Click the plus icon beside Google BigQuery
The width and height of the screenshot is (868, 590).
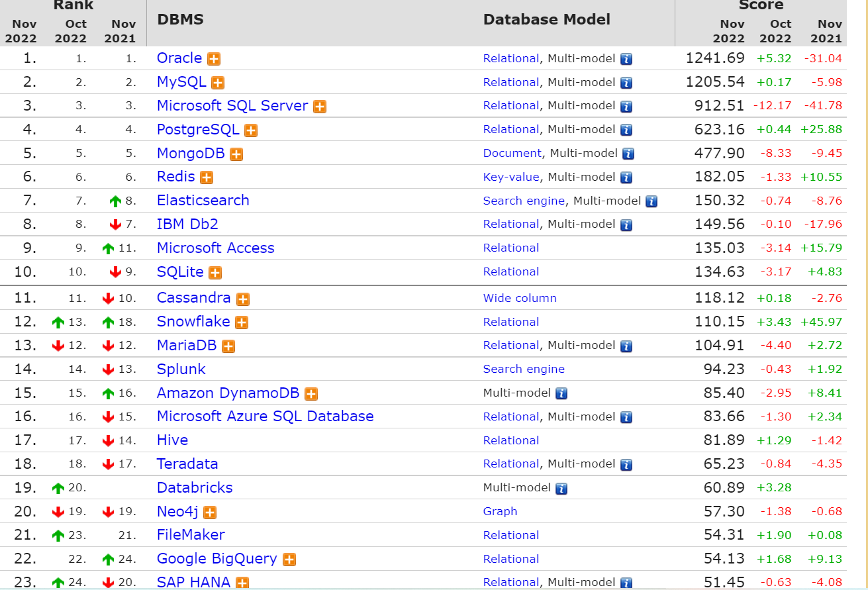coord(289,560)
